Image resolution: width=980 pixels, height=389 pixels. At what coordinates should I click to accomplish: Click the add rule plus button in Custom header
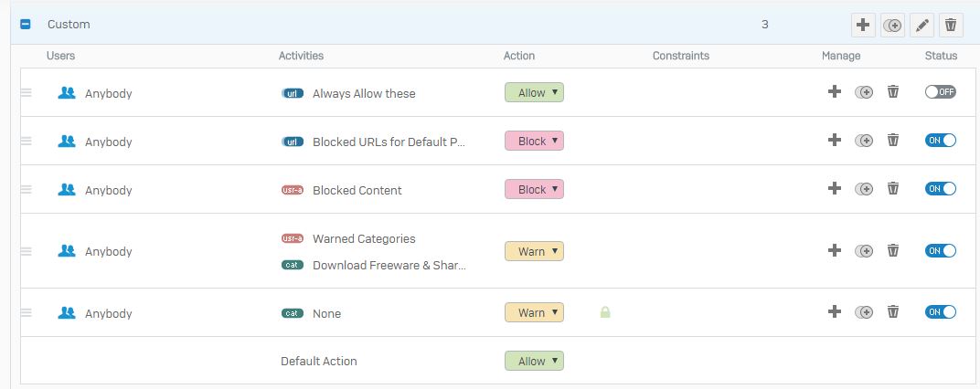[x=863, y=25]
